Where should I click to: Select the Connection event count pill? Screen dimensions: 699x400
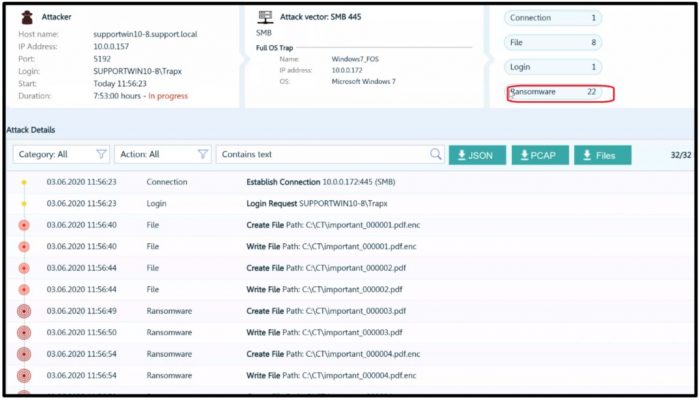pos(553,18)
